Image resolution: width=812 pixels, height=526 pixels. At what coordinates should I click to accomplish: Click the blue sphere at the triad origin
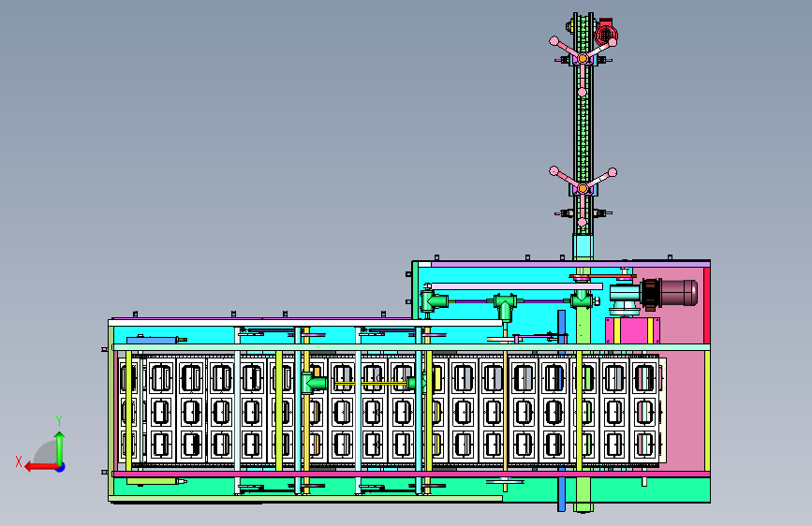click(61, 467)
